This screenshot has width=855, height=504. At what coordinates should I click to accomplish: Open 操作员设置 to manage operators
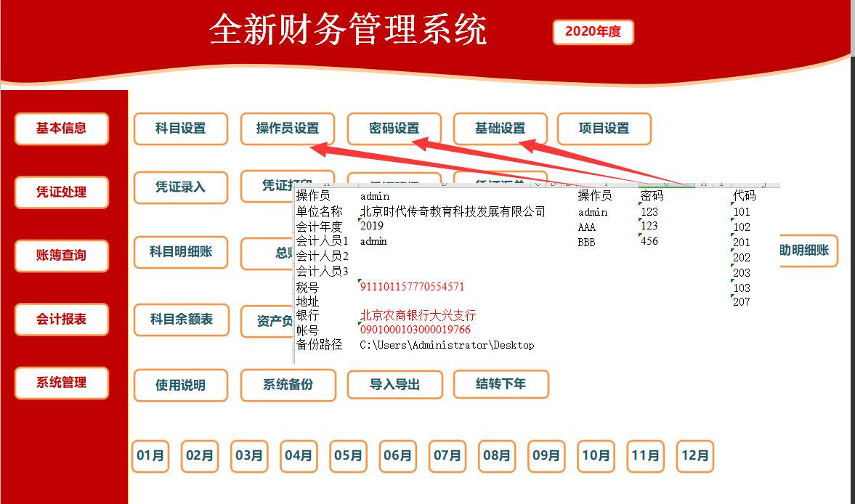tap(287, 129)
